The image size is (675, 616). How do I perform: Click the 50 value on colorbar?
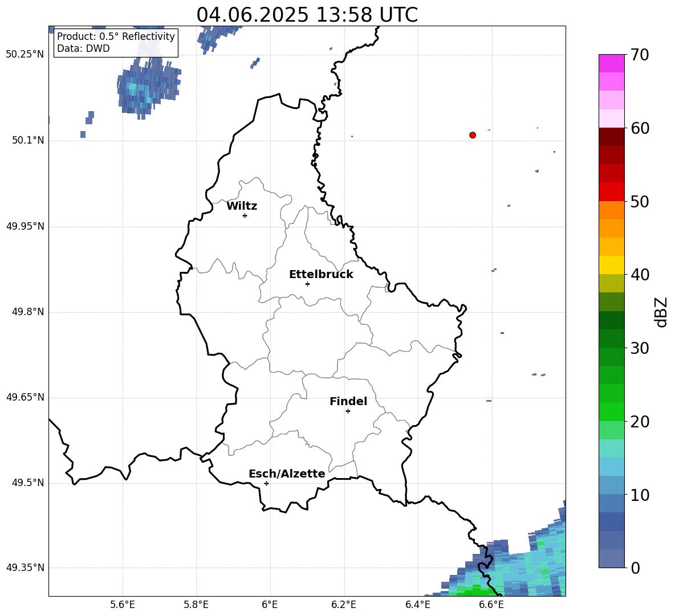click(640, 202)
